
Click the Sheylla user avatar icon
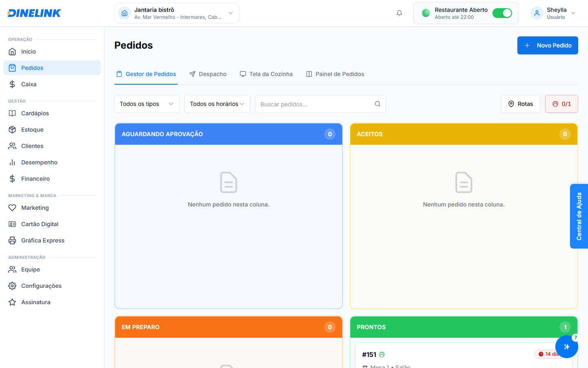[x=537, y=13]
